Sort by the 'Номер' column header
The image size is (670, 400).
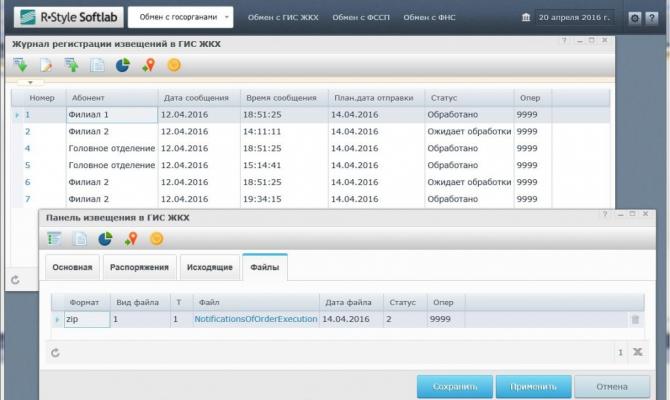pyautogui.click(x=42, y=98)
